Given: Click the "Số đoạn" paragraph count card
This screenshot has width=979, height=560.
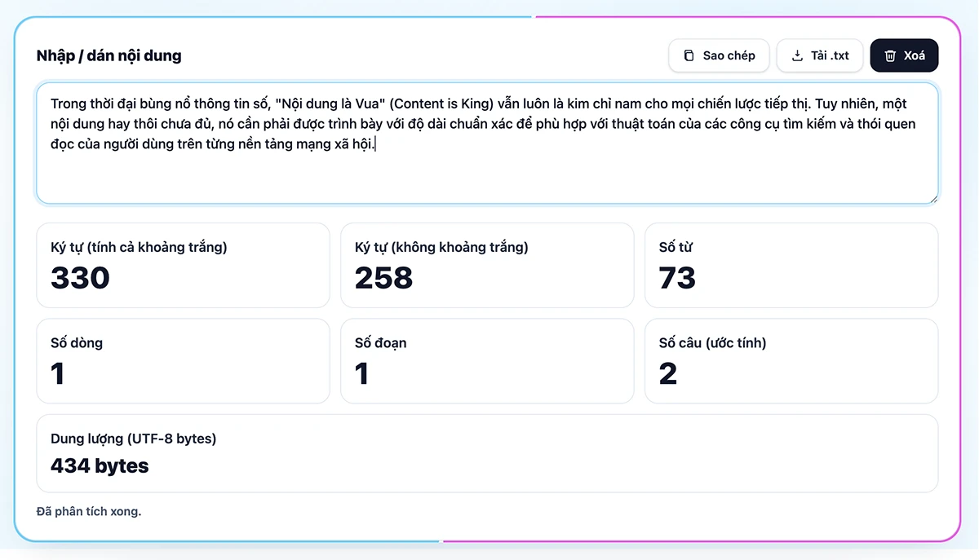Looking at the screenshot, I should tap(487, 360).
